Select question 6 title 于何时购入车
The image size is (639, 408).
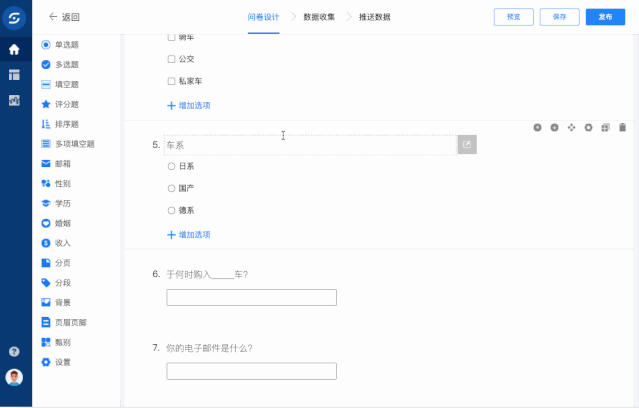[x=207, y=275]
